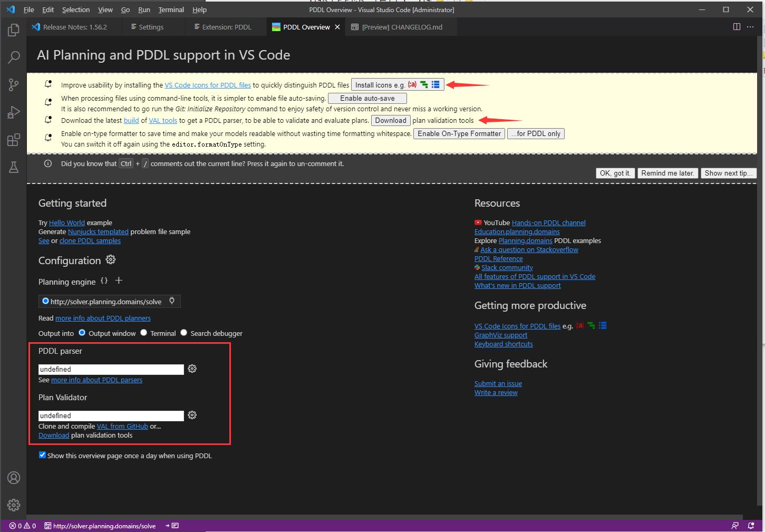This screenshot has width=765, height=532.
Task: Click the planner URL in status bar
Action: (x=100, y=526)
